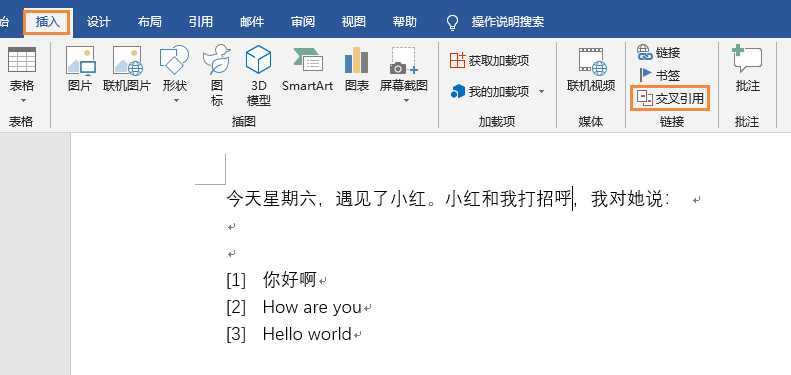Expand the 屏幕截图 dropdown arrow
Viewport: 791px width, 375px height.
tap(406, 100)
